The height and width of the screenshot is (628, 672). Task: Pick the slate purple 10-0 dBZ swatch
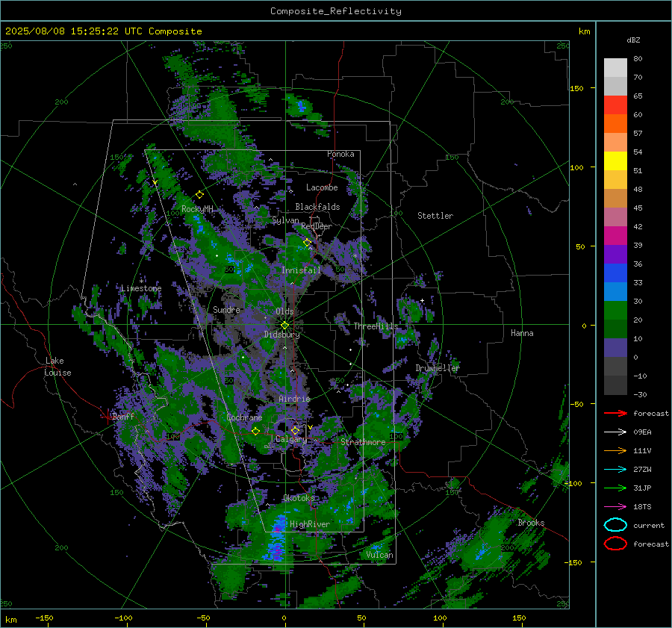point(615,348)
